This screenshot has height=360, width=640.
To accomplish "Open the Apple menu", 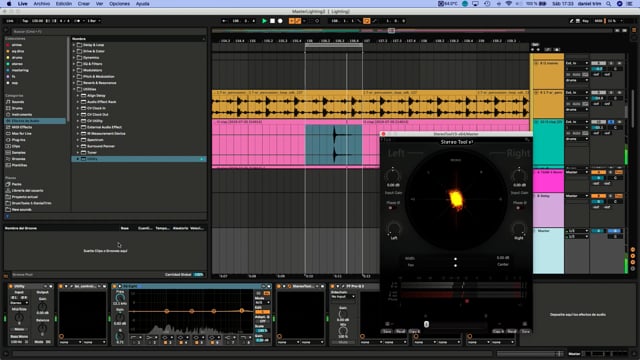I will (9, 4).
